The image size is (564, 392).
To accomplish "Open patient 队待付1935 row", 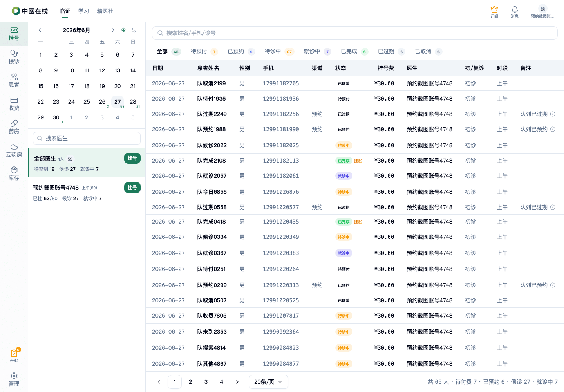I will pos(355,99).
